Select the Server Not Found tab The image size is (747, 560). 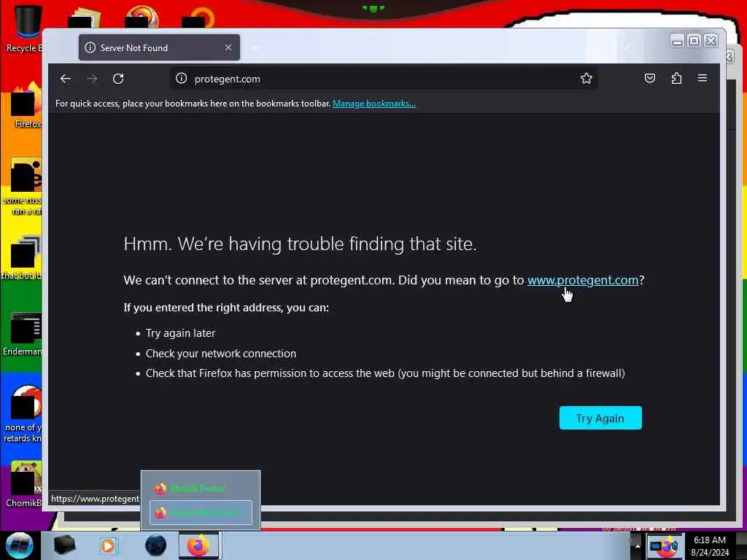pos(159,47)
